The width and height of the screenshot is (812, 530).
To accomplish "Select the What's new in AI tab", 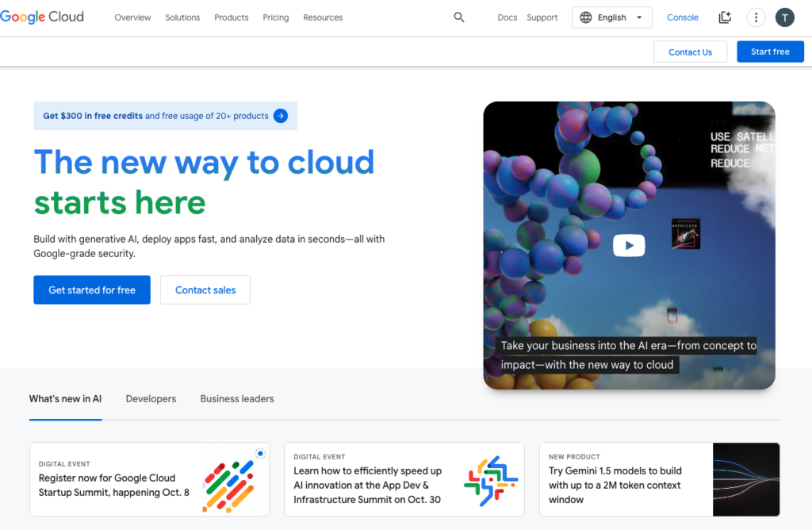I will click(x=65, y=399).
